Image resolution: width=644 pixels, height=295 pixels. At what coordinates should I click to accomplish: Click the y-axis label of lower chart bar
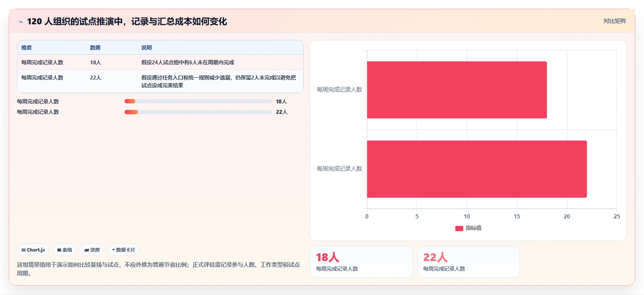pos(339,169)
